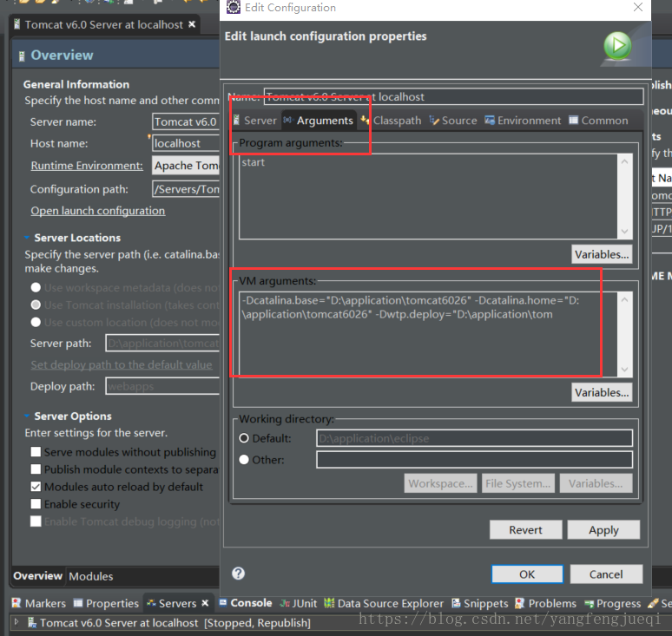672x636 pixels.
Task: Click the JUnit view icon
Action: [285, 603]
